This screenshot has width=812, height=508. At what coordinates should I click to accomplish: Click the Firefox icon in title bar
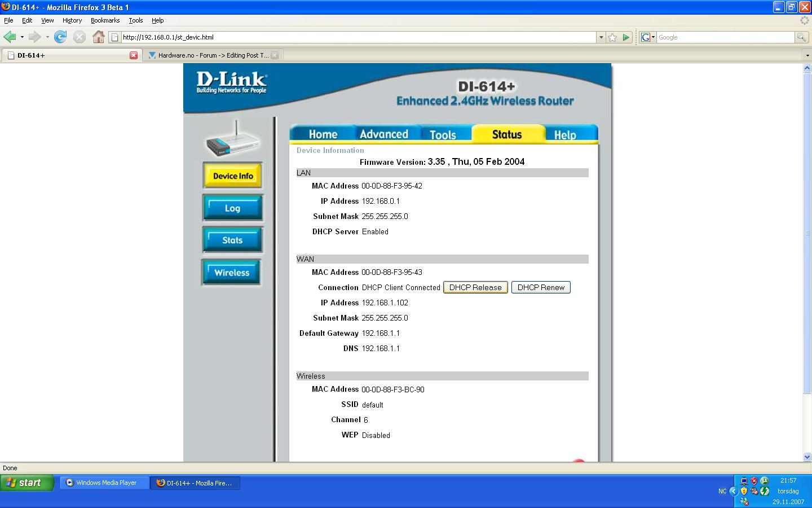pos(6,7)
